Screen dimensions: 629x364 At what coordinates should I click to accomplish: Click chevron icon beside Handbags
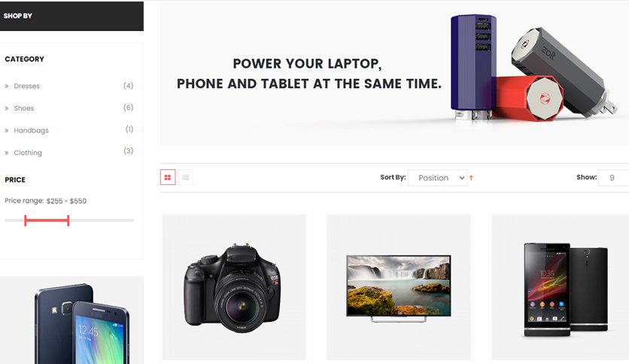[x=7, y=131]
